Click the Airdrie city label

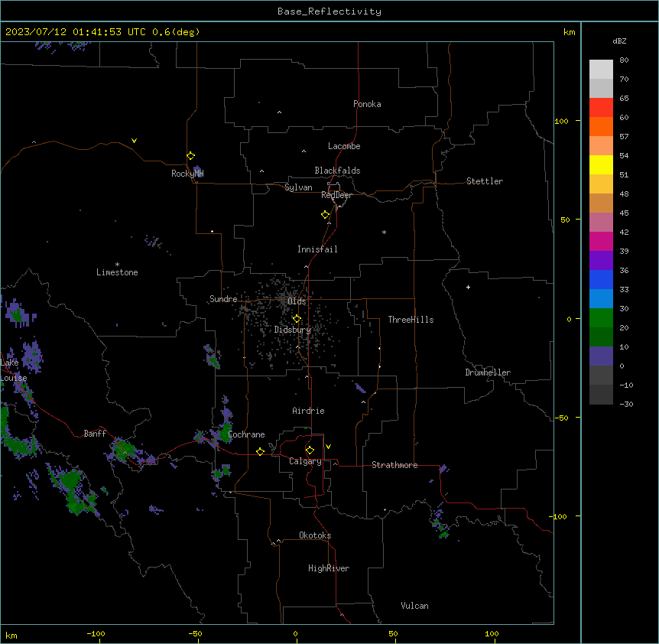coord(309,411)
